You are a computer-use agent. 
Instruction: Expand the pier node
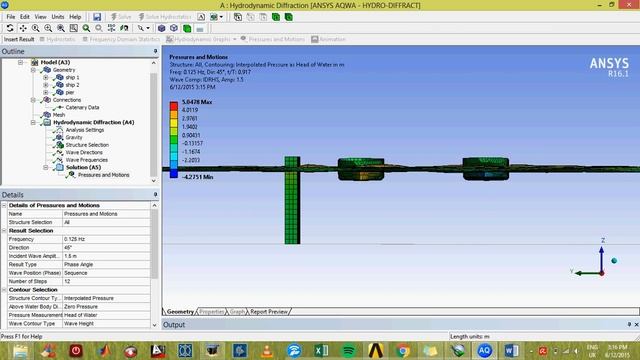click(x=46, y=93)
